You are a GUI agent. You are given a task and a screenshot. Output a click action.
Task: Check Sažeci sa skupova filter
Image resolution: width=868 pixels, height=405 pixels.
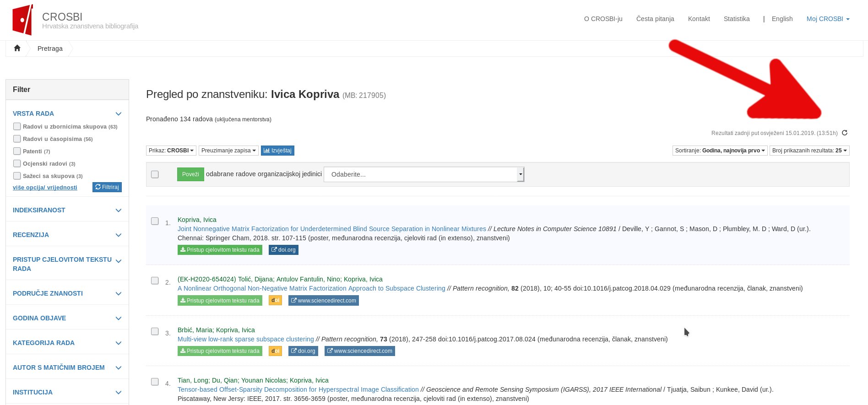[x=17, y=176]
